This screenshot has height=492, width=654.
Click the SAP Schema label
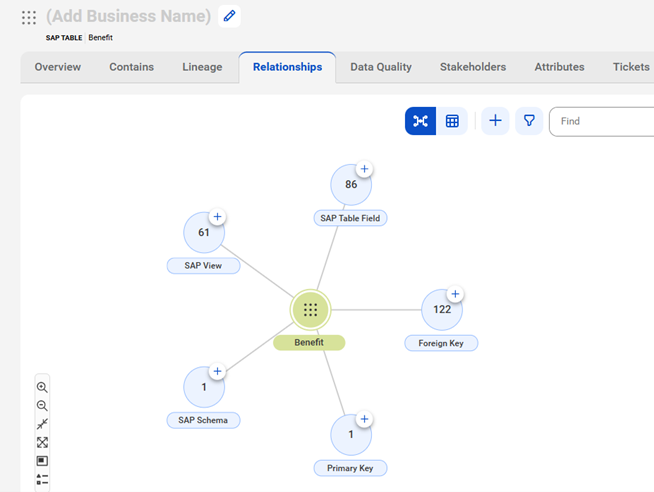(x=204, y=420)
